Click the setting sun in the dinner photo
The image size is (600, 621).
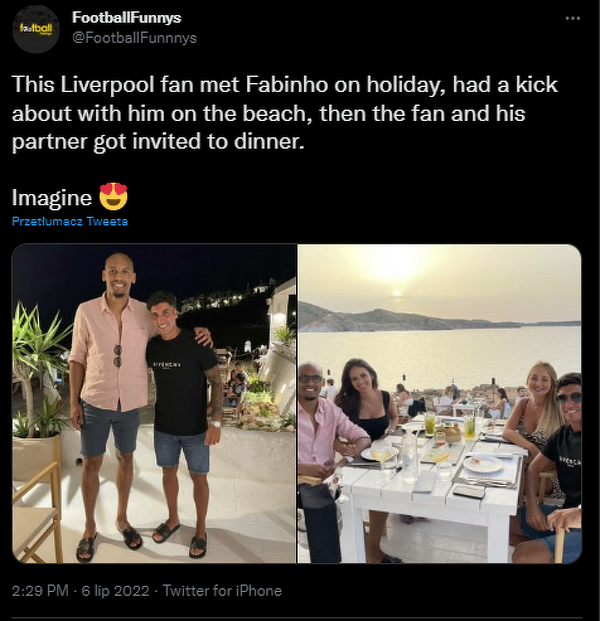[x=396, y=293]
